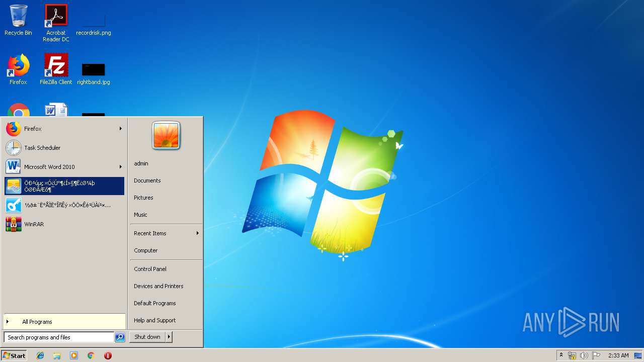Open FileZilla Client desktop shortcut
Screen dimensions: 644x362
pyautogui.click(x=56, y=69)
